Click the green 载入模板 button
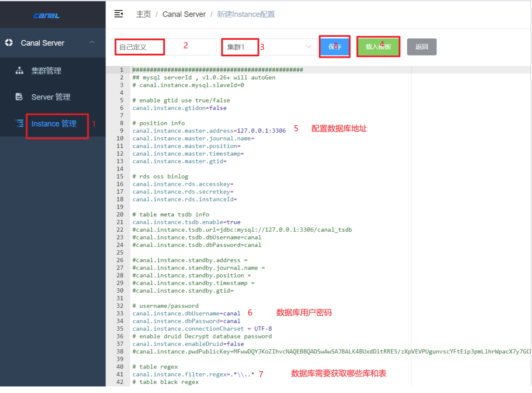Image resolution: width=532 pixels, height=393 pixels. pyautogui.click(x=378, y=47)
